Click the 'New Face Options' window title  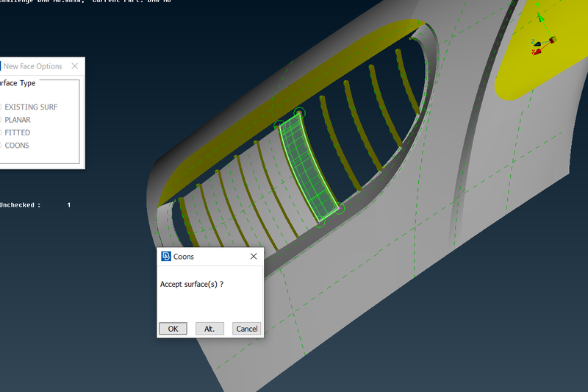pyautogui.click(x=32, y=66)
